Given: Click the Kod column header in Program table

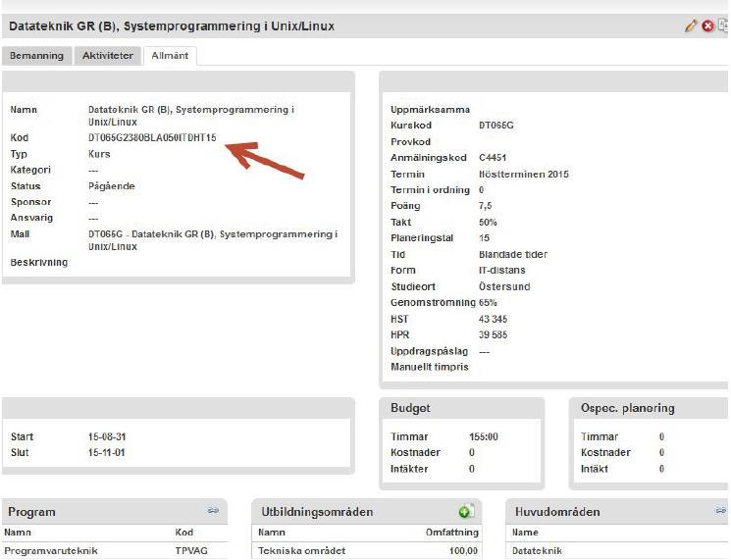Looking at the screenshot, I should point(183,532).
